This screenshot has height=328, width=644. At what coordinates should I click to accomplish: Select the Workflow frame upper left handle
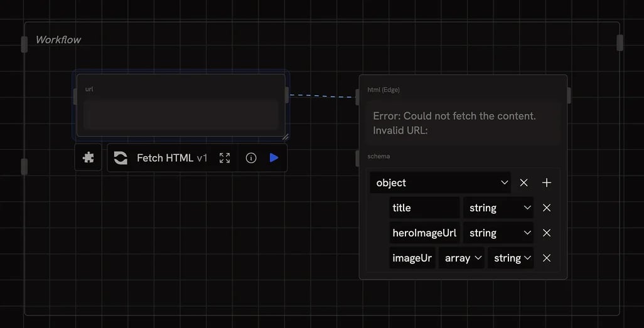(x=24, y=45)
